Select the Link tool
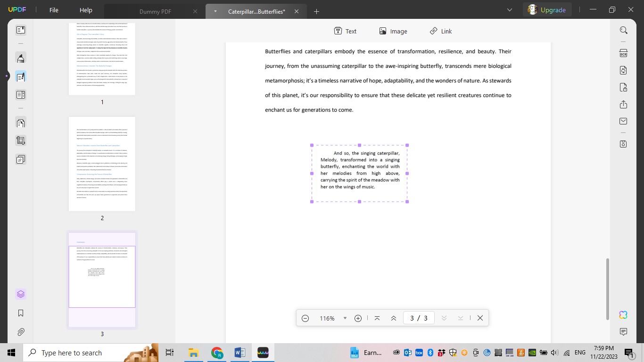644x362 pixels. 440,31
